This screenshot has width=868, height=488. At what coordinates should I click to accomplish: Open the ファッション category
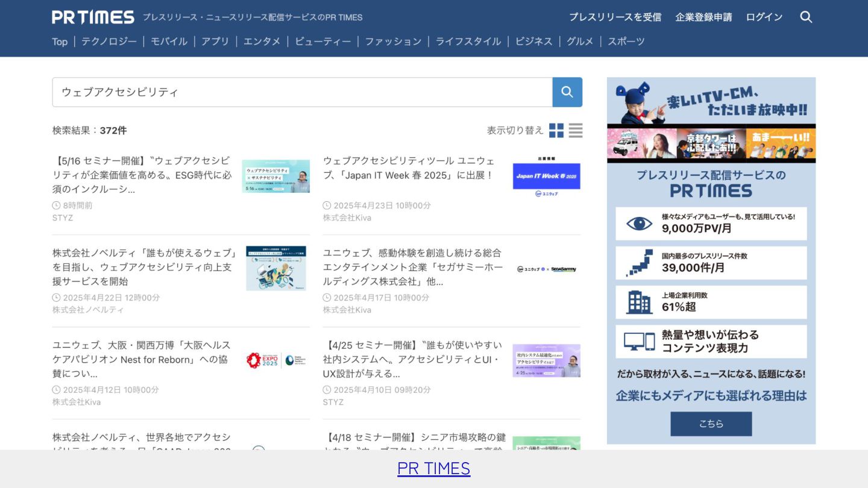[393, 42]
